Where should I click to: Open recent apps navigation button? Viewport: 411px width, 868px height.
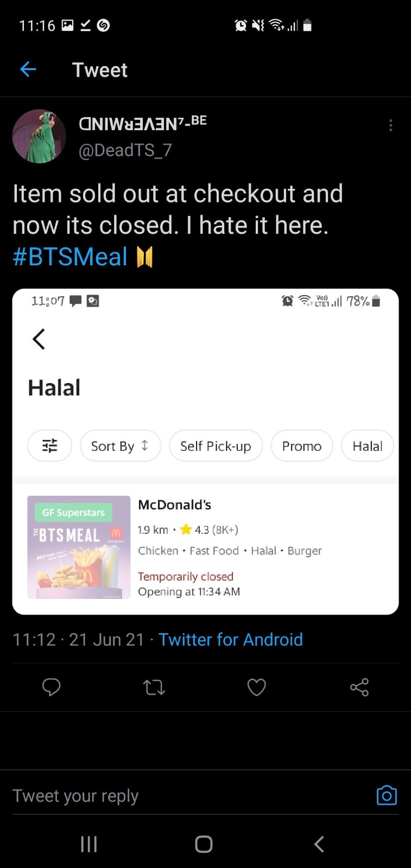pyautogui.click(x=89, y=844)
